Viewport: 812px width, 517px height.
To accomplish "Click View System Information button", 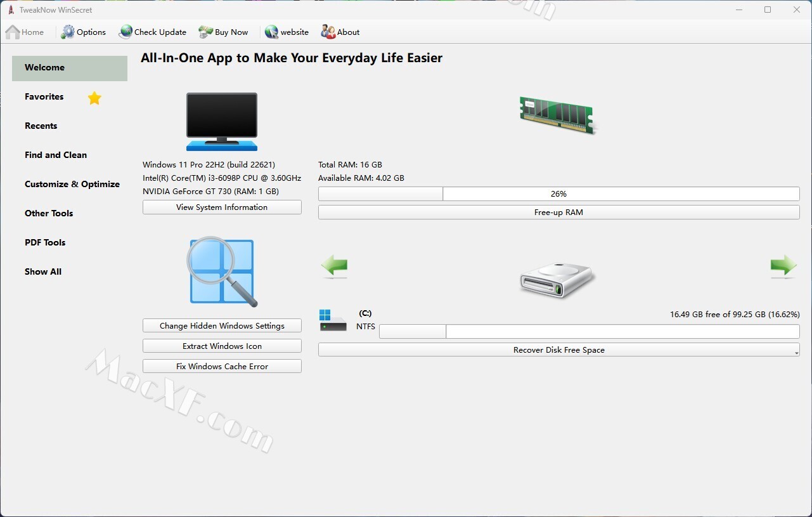I will tap(222, 207).
